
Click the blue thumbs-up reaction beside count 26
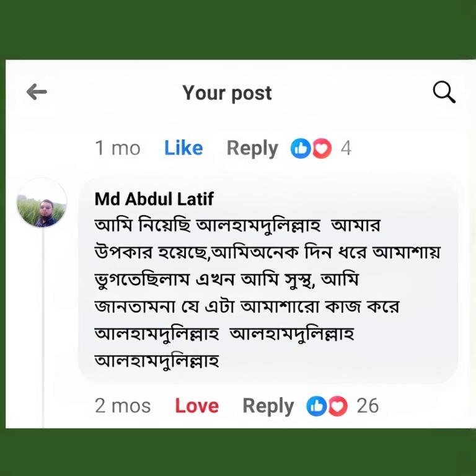(316, 407)
